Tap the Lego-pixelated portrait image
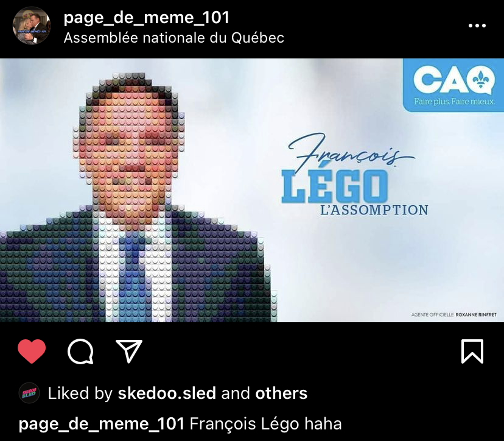The height and width of the screenshot is (441, 504). click(138, 197)
